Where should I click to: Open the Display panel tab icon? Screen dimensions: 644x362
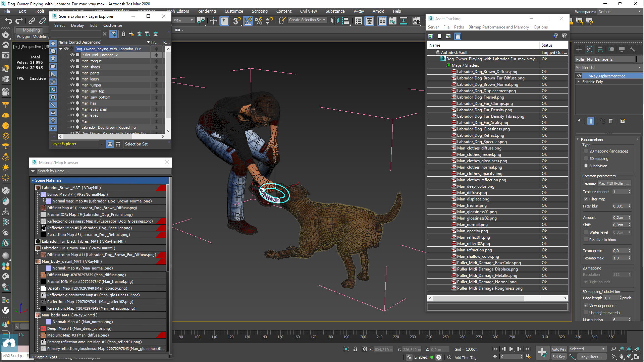tap(622, 49)
